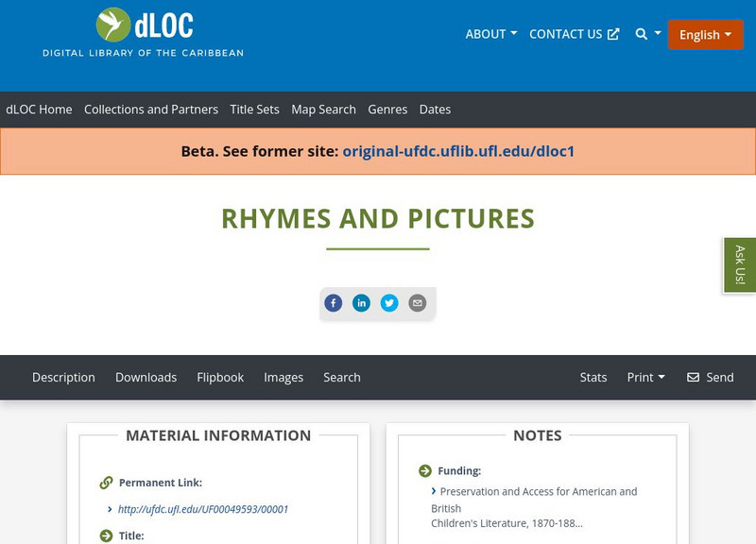Open the Map Search section
Viewport: 756px width, 544px height.
pyautogui.click(x=325, y=110)
